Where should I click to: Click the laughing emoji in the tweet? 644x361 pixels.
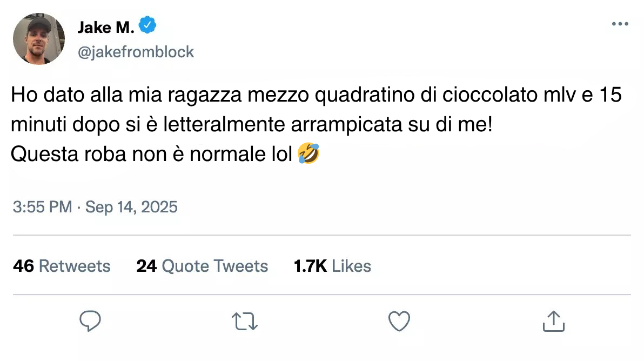tap(308, 155)
